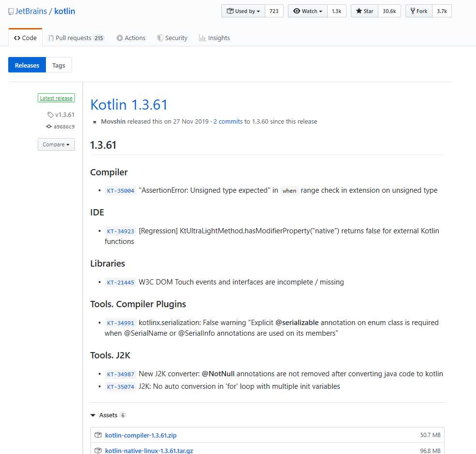Click package icon for kotlin-native-linux-1.3.61.tar.gz

point(98,451)
